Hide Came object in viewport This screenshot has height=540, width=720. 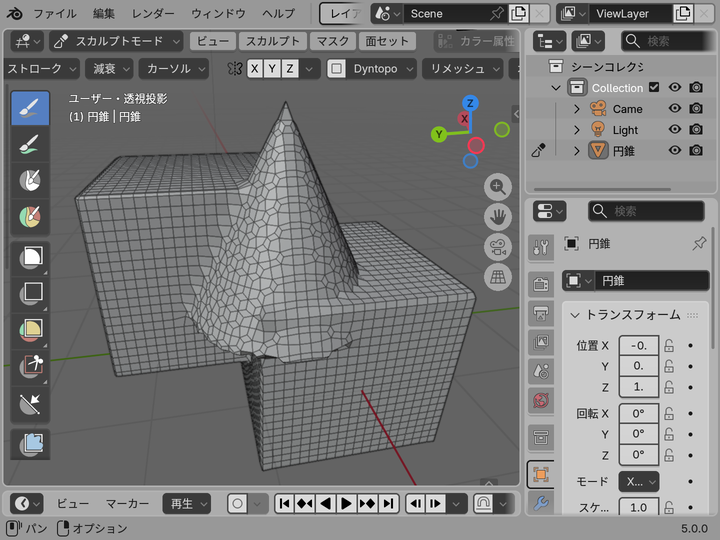point(675,108)
